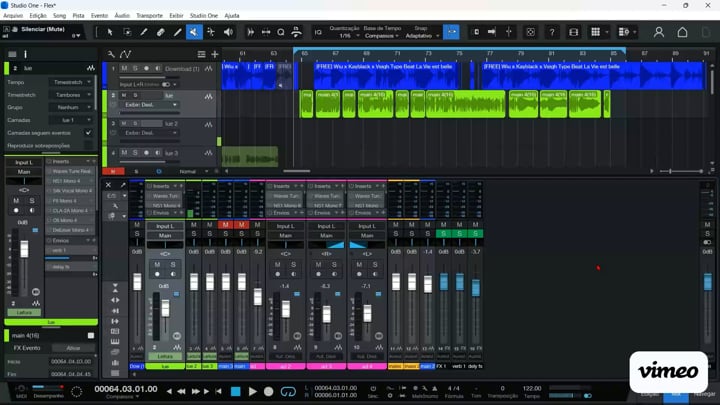Image resolution: width=720 pixels, height=405 pixels.
Task: Select the Paint tool
Action: pyautogui.click(x=177, y=32)
